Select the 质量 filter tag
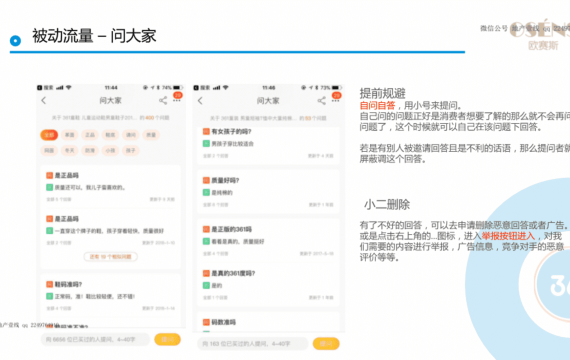The image size is (570, 360). click(x=151, y=135)
